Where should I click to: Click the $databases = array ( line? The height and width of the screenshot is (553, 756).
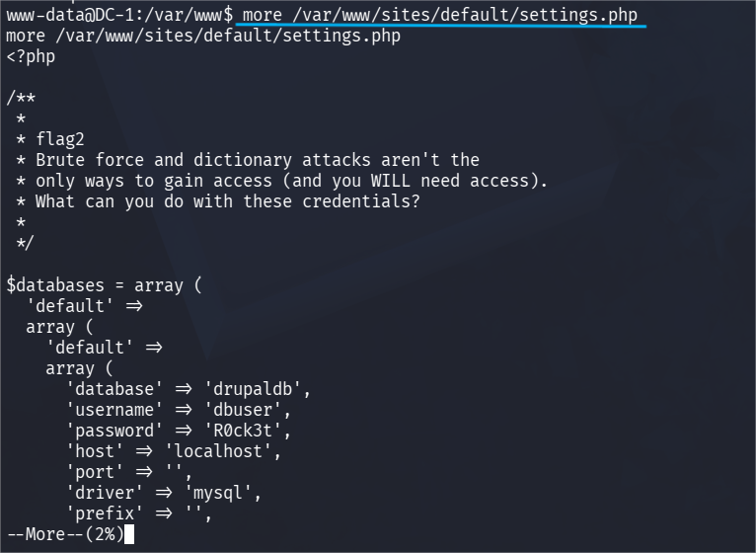[x=104, y=285]
